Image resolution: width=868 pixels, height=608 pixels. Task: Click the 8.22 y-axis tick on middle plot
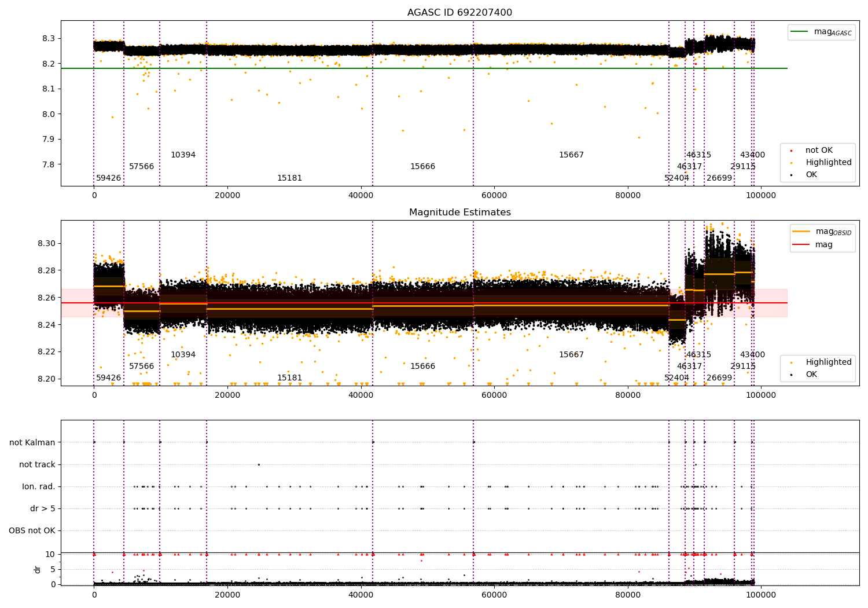(46, 352)
